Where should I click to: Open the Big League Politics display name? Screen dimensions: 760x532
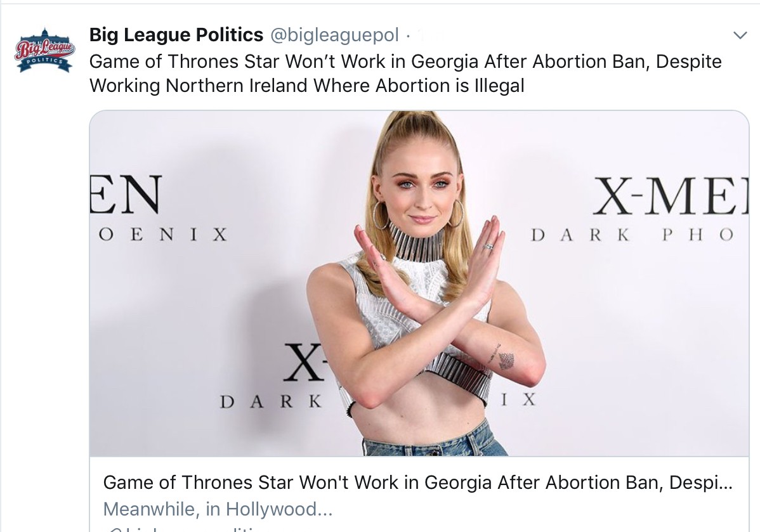point(176,35)
